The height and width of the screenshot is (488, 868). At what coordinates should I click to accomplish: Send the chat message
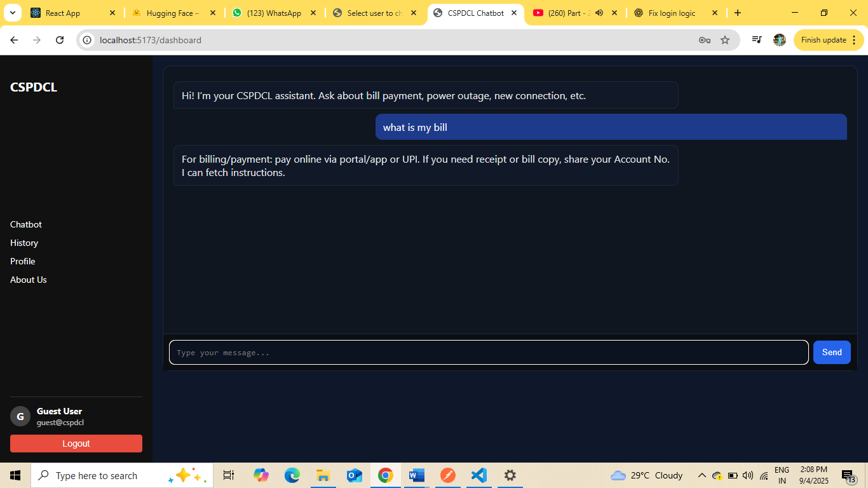click(x=831, y=352)
